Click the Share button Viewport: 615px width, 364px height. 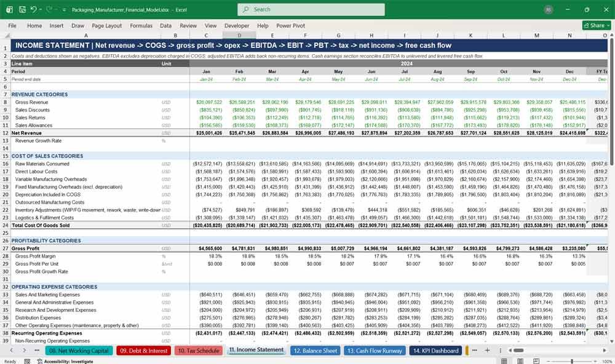(x=597, y=25)
